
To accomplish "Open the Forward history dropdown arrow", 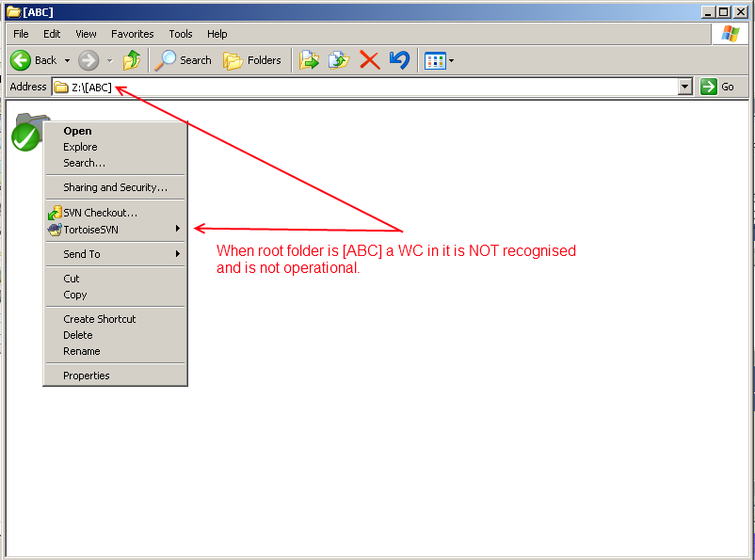I will [110, 60].
